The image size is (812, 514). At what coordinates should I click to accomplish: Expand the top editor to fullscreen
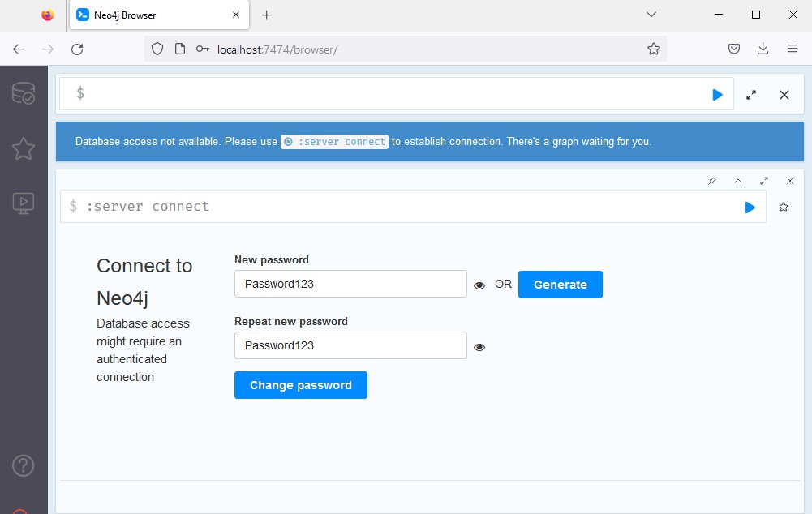(x=751, y=95)
